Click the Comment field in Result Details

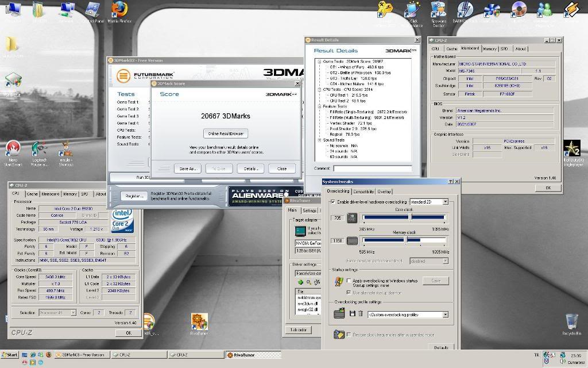point(372,168)
